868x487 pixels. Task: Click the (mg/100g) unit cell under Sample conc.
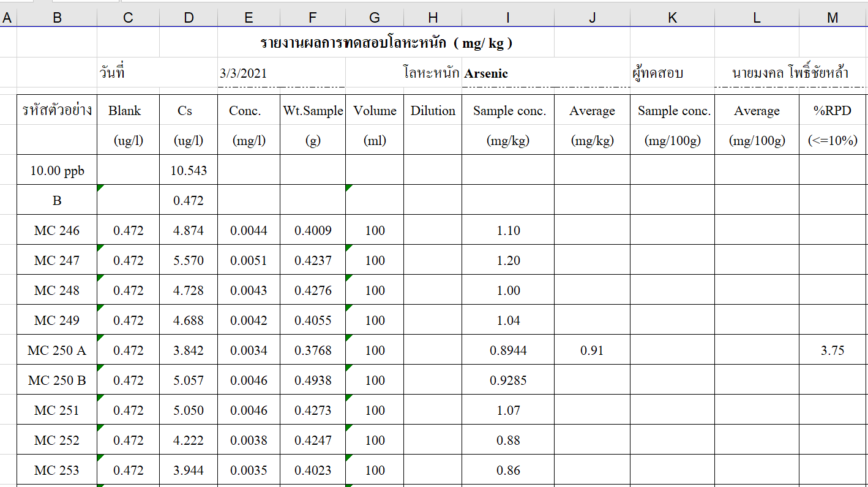pyautogui.click(x=672, y=140)
